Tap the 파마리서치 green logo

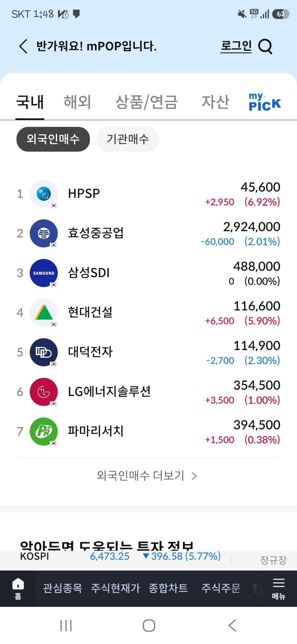[44, 432]
